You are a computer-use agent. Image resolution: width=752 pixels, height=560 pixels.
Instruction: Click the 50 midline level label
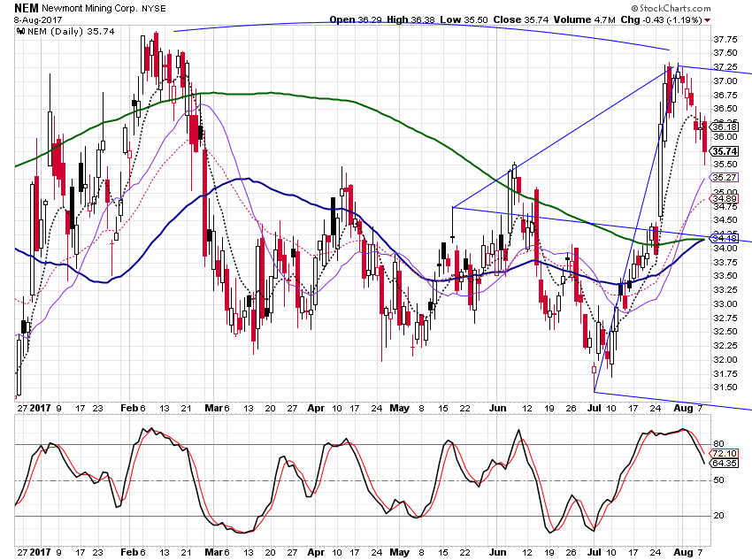tap(719, 479)
